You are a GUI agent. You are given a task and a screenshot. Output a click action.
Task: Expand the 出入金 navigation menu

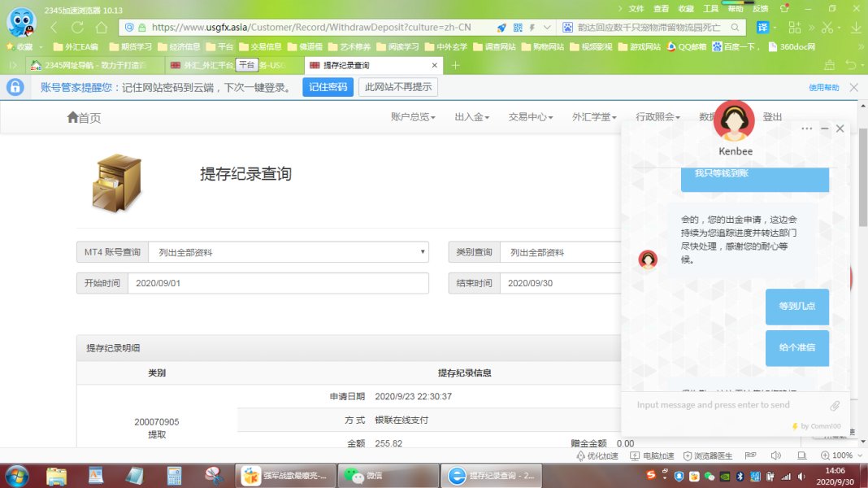[x=471, y=117]
